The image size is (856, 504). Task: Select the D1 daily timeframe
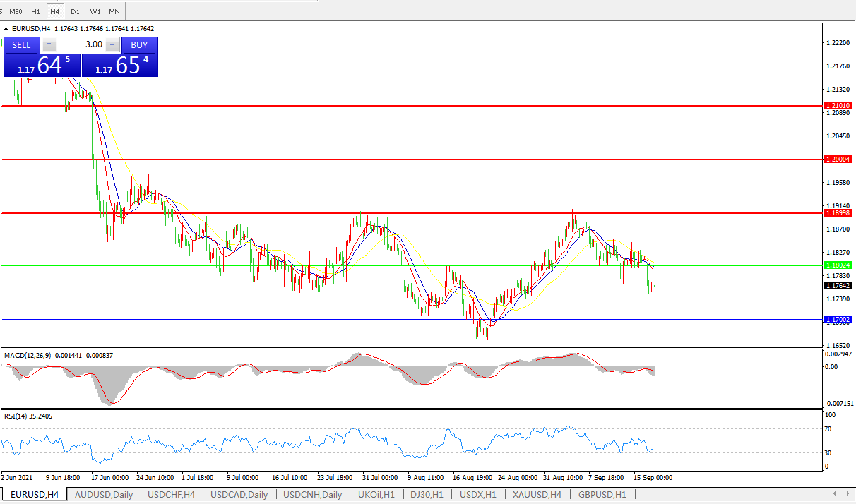tap(75, 11)
